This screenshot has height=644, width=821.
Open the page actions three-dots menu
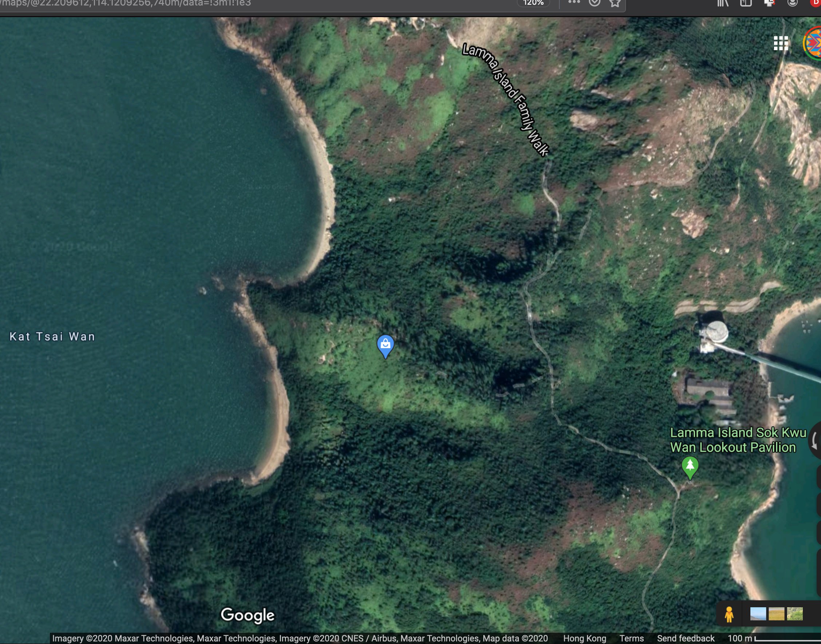574,2
